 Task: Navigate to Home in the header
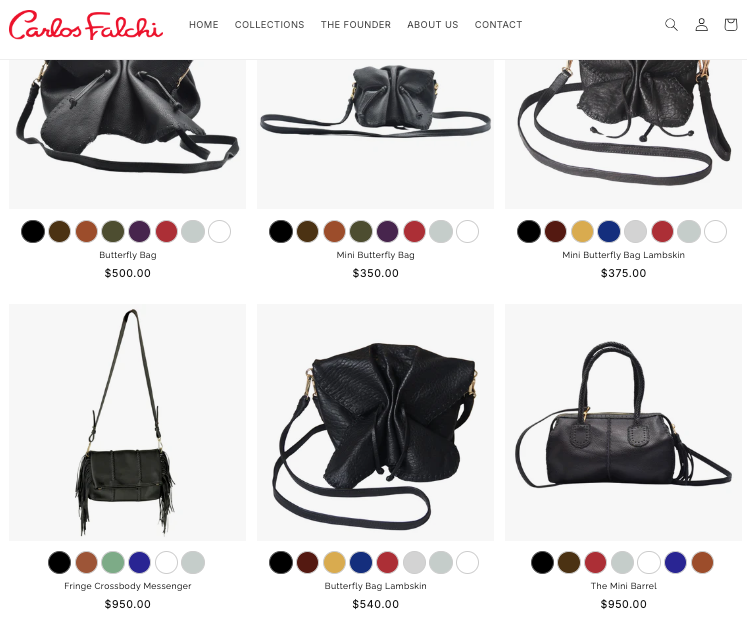[204, 25]
